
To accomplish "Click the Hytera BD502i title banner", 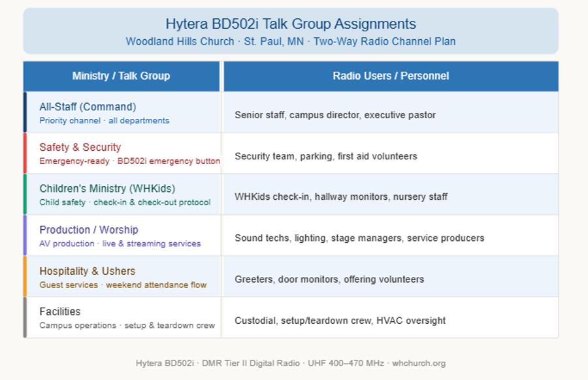I will click(x=290, y=24).
